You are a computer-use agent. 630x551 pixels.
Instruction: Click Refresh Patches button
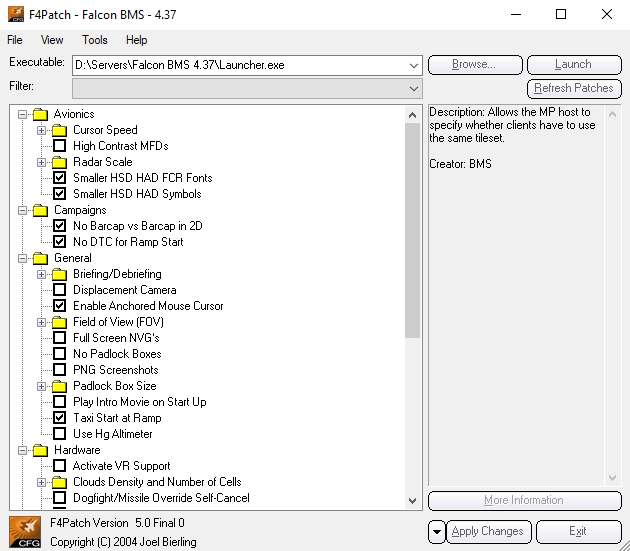[574, 88]
